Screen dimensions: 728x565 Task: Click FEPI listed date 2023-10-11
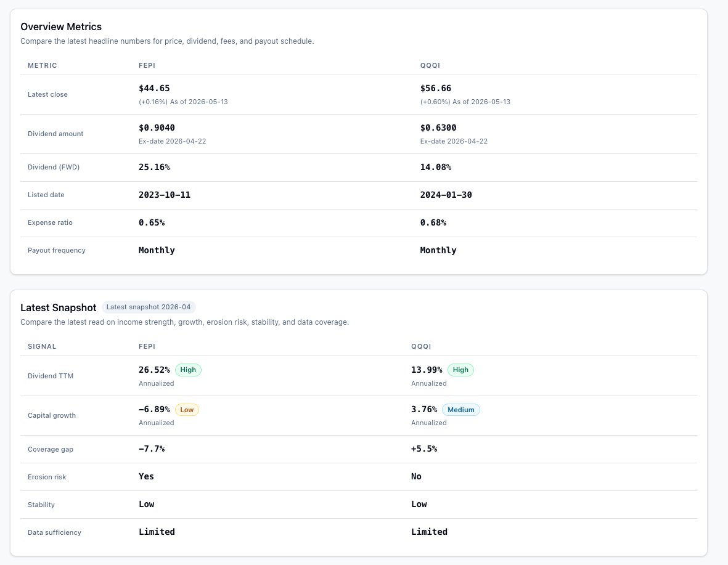point(165,195)
